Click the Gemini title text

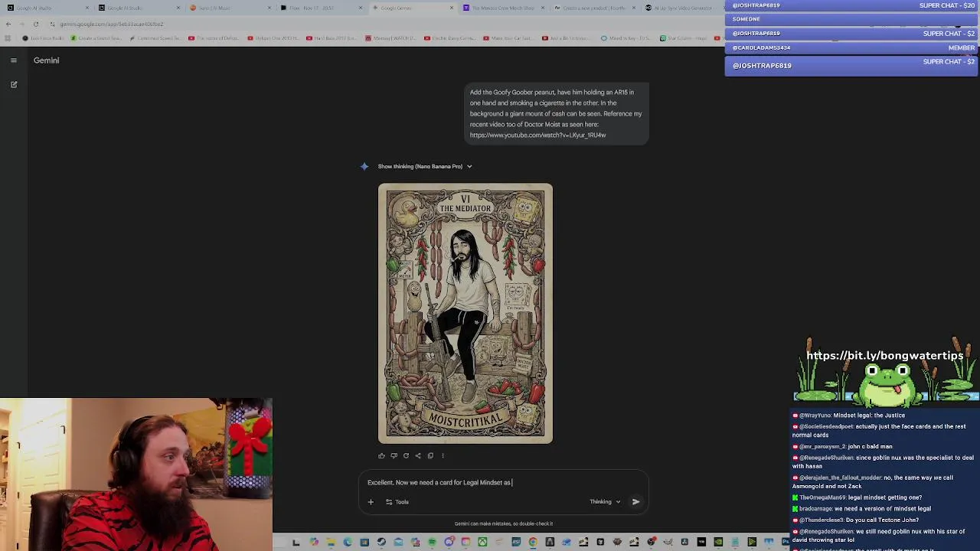[x=46, y=60]
